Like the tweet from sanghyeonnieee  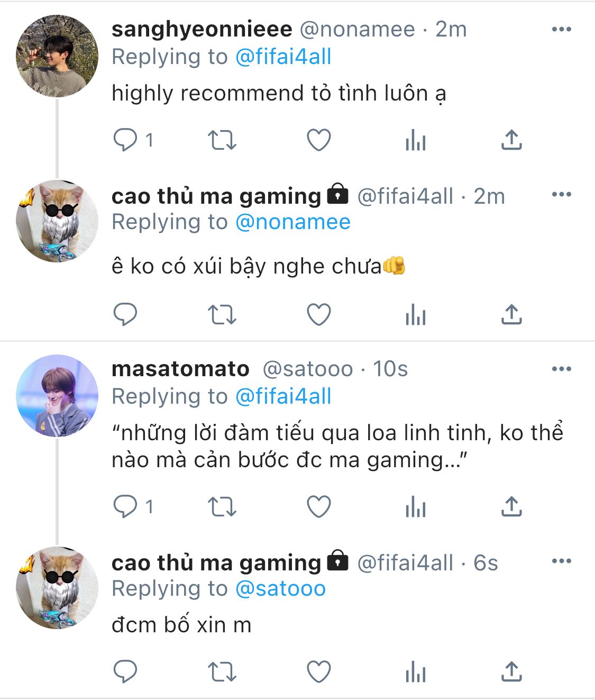coord(319,140)
